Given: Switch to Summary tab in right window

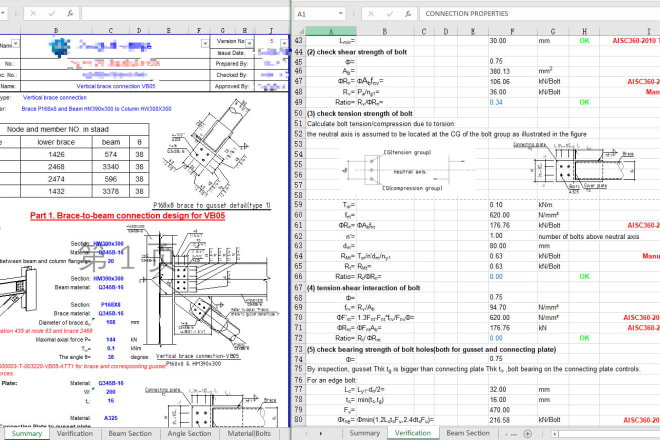Looking at the screenshot, I should (x=365, y=433).
